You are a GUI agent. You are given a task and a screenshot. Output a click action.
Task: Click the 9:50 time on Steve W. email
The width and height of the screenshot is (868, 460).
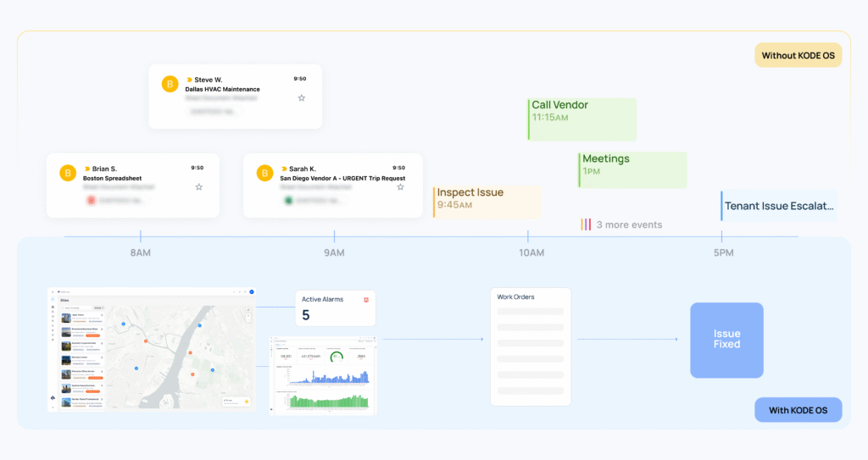[x=300, y=79]
